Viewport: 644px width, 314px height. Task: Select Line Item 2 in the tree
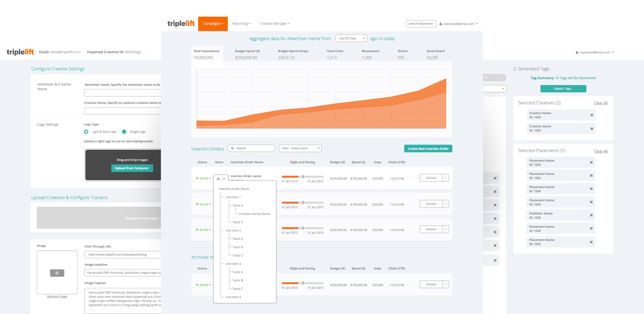point(233,230)
